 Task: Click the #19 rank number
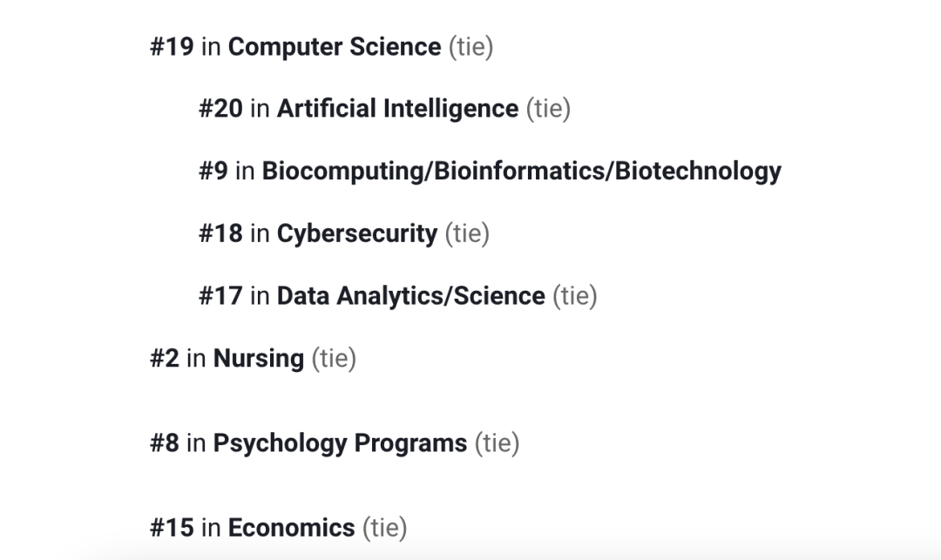(x=172, y=46)
